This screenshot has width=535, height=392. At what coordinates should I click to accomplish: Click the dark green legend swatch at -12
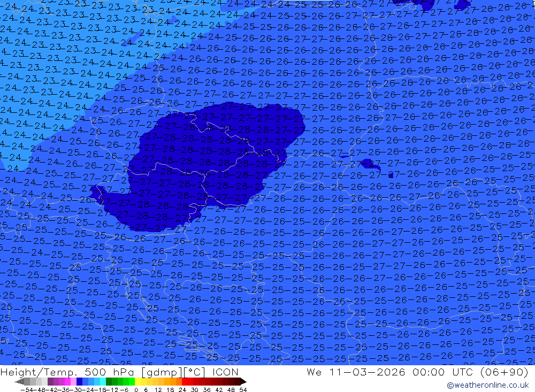coord(109,381)
